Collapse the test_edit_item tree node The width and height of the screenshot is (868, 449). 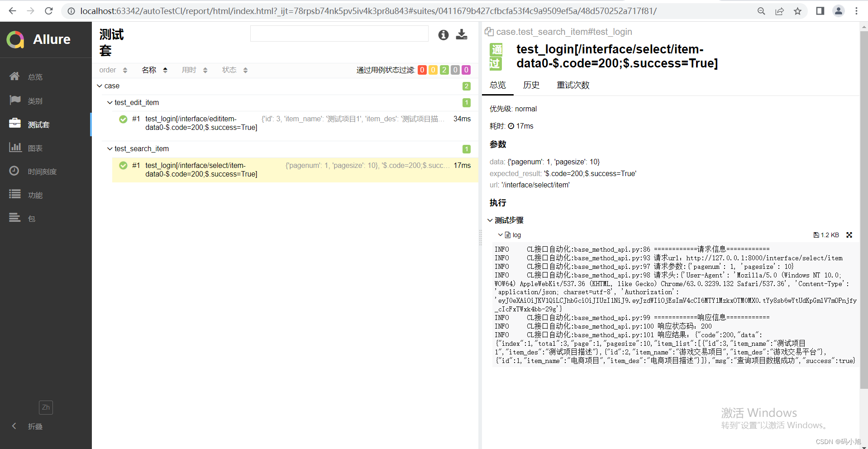click(110, 102)
